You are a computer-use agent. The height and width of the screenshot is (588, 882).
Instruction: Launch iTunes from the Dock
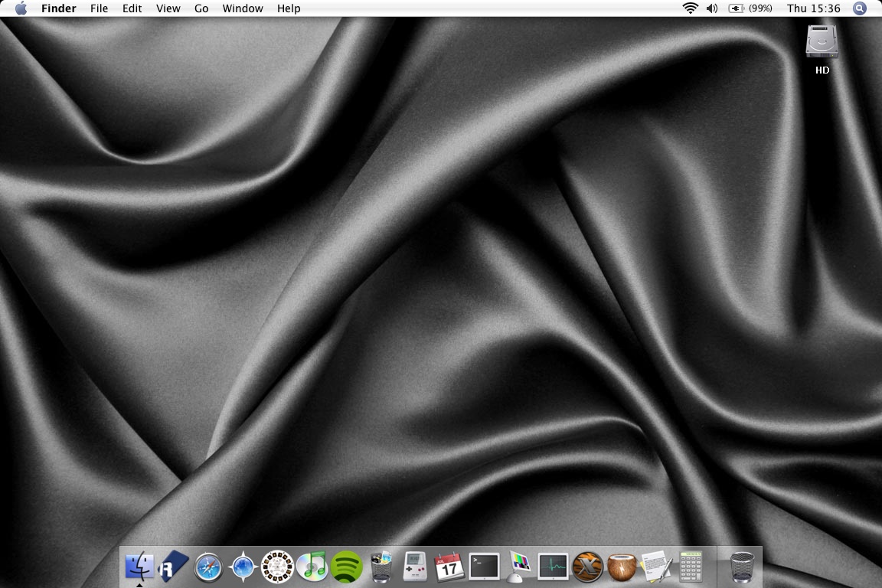click(x=312, y=567)
